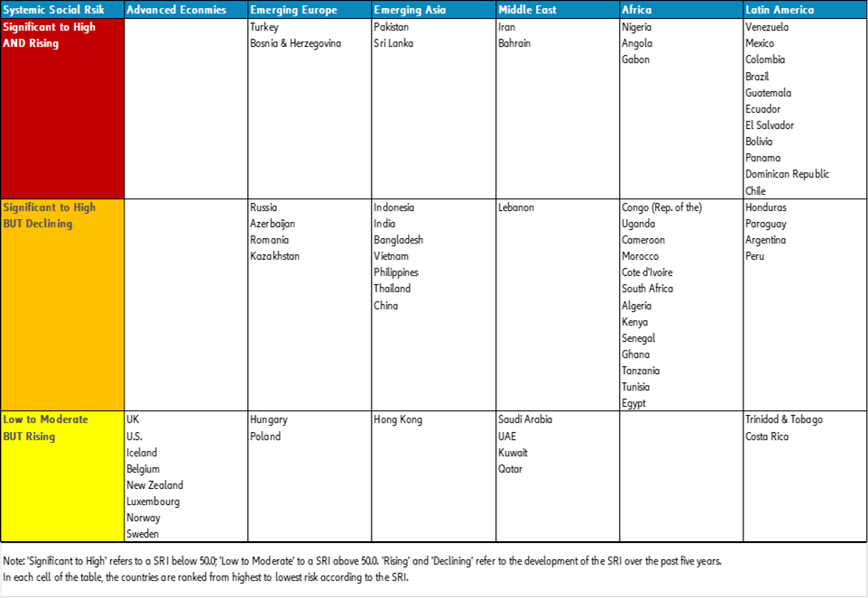Click the 'Low to Moderate' label text
Viewport: 868px width, 598px height.
click(x=45, y=419)
